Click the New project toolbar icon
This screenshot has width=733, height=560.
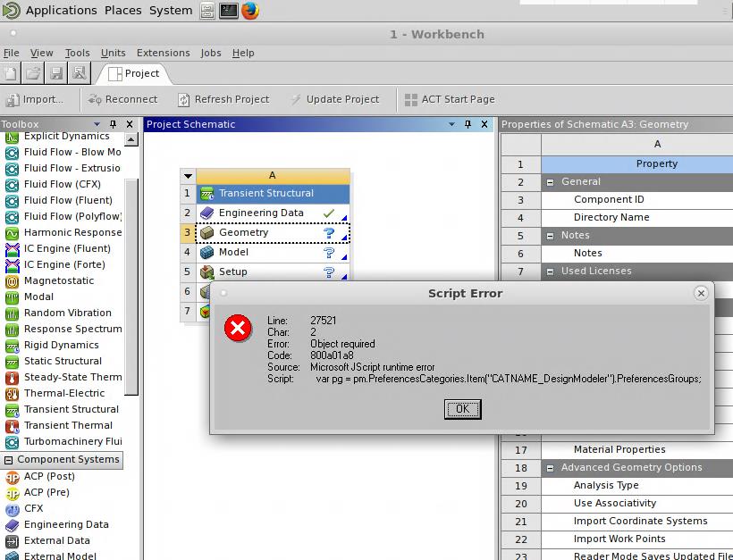click(x=11, y=73)
